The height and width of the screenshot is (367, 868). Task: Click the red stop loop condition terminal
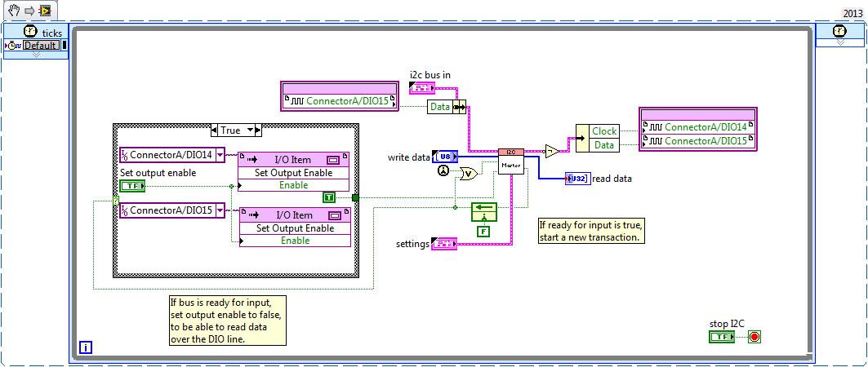tap(754, 337)
